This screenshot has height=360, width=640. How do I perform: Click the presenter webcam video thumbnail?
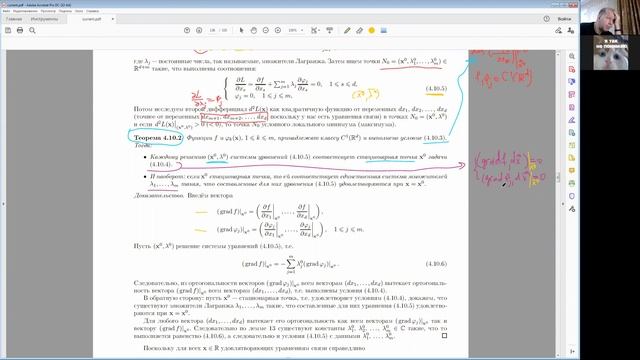610,18
